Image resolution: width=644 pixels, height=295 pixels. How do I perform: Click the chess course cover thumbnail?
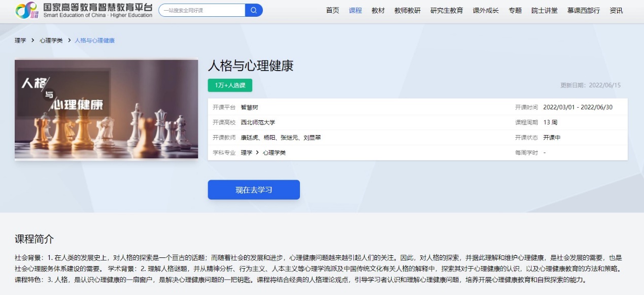(x=107, y=109)
